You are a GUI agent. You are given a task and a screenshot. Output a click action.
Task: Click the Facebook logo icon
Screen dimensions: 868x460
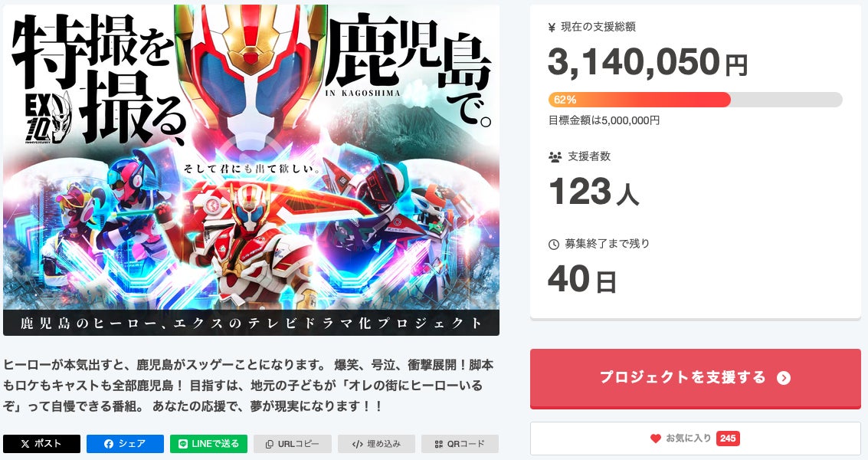point(109,444)
